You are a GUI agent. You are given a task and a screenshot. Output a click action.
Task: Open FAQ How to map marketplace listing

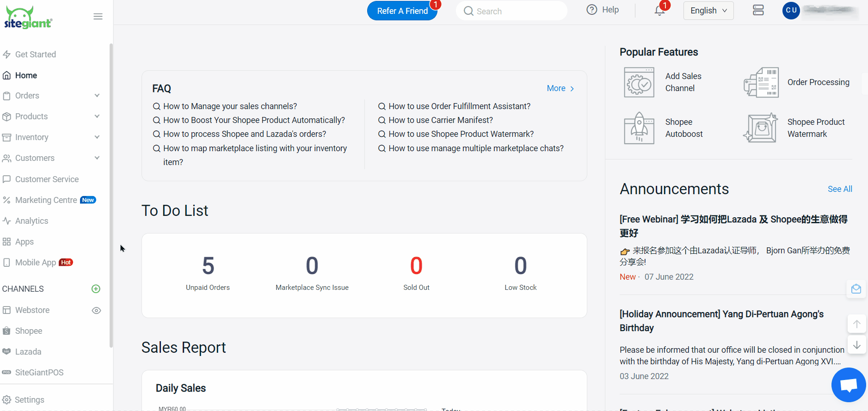(x=255, y=155)
